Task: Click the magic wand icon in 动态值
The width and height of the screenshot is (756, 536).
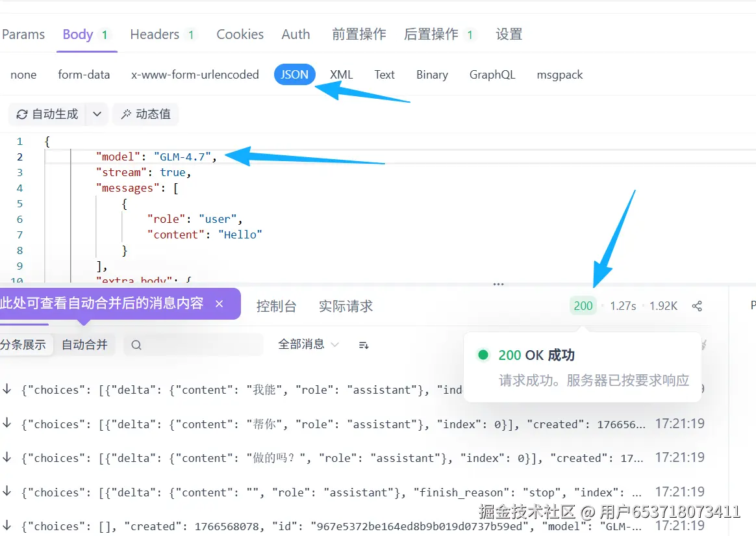Action: (x=126, y=114)
